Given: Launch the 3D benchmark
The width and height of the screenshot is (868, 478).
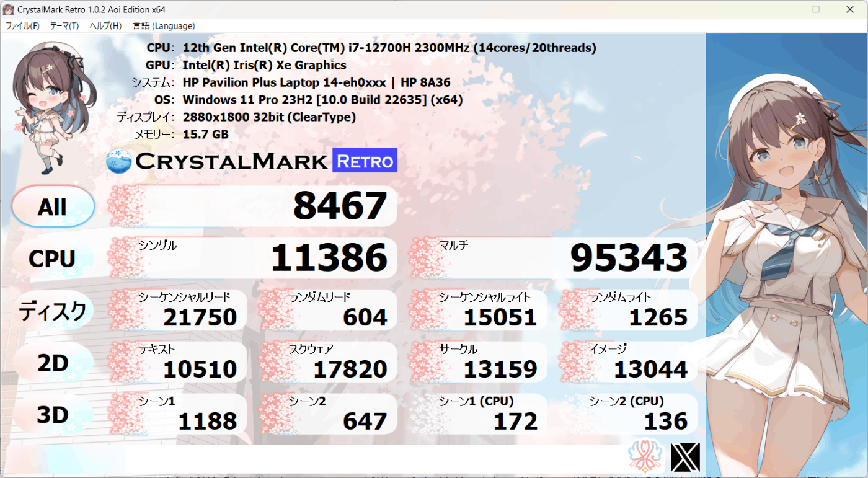Looking at the screenshot, I should click(53, 415).
